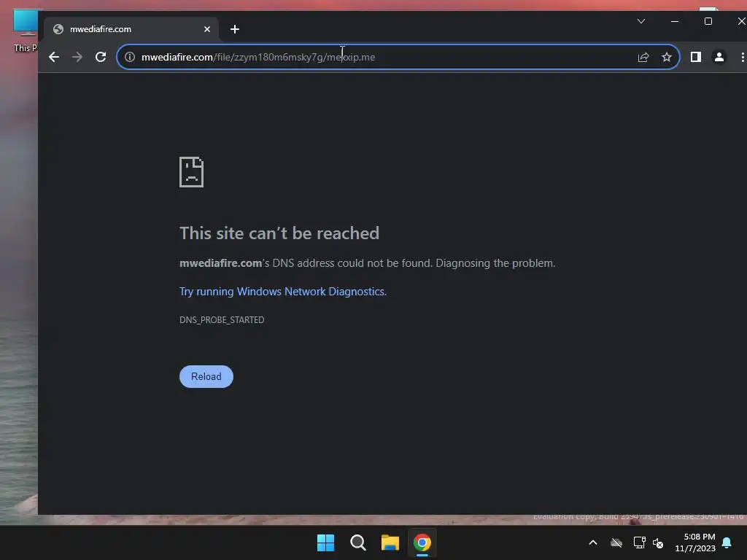Click the forward navigation arrow

[77, 57]
